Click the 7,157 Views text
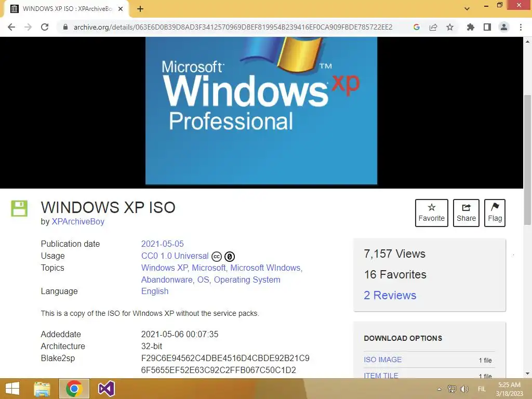The width and height of the screenshot is (532, 399). (394, 254)
